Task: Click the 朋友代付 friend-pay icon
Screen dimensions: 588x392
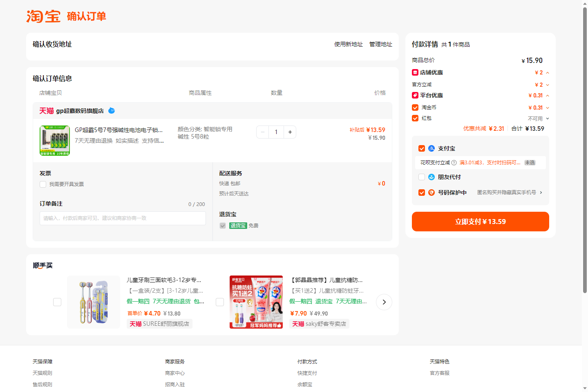Action: click(x=431, y=177)
